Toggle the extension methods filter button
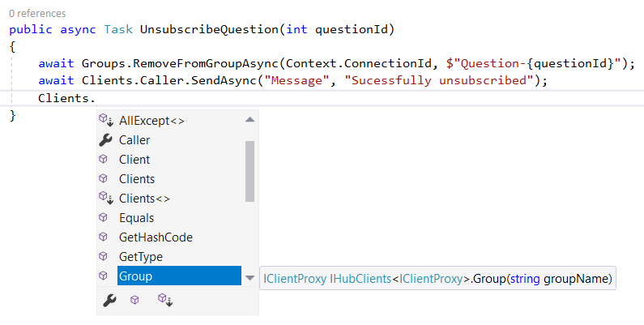The height and width of the screenshot is (325, 644). (x=165, y=300)
